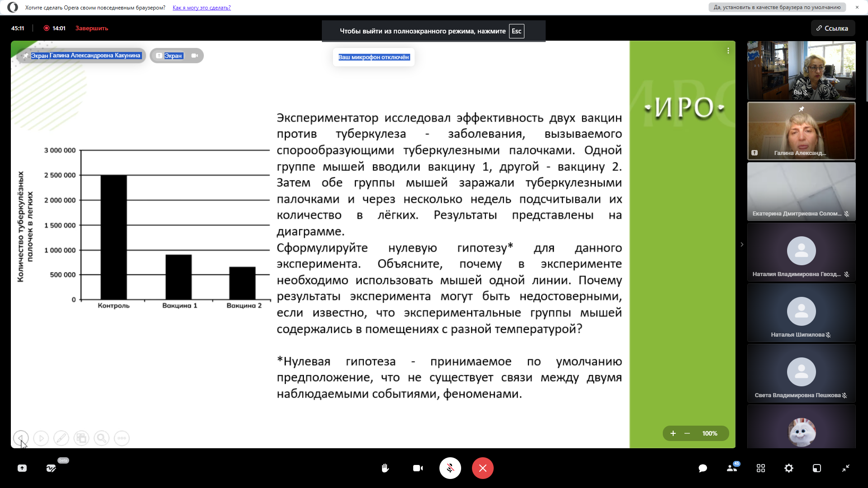Image resolution: width=868 pixels, height=488 pixels.
Task: Open meeting settings gear
Action: (x=789, y=468)
